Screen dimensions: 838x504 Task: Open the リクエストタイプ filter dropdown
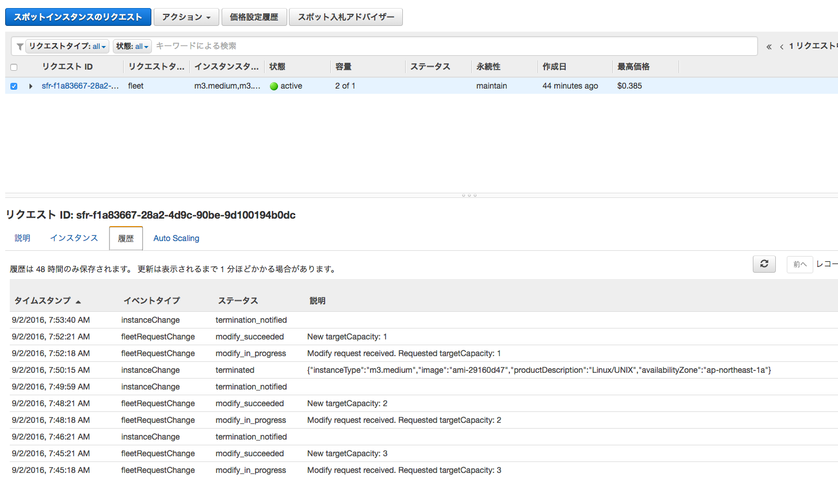tap(67, 46)
